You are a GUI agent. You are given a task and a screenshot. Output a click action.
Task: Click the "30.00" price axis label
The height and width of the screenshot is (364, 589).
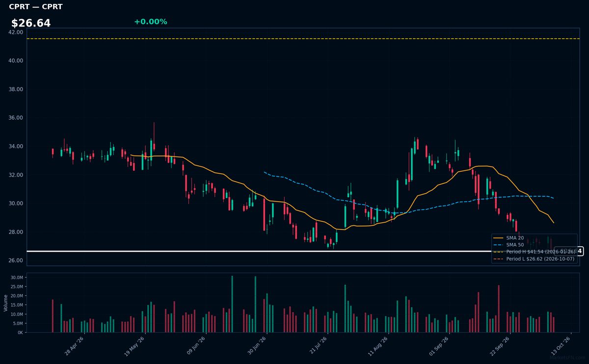[x=16, y=204]
